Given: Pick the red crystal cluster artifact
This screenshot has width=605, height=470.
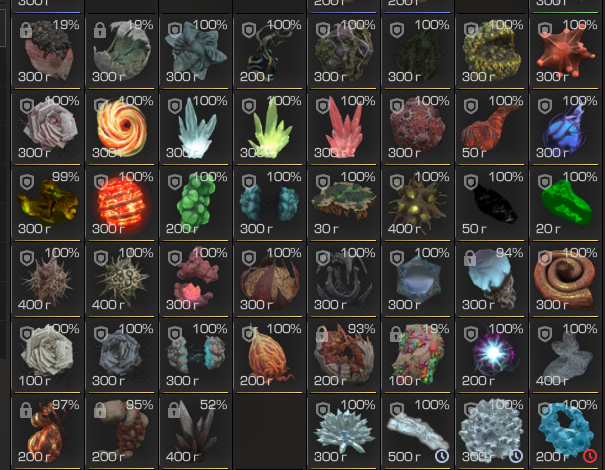Looking at the screenshot, I should (x=344, y=127).
